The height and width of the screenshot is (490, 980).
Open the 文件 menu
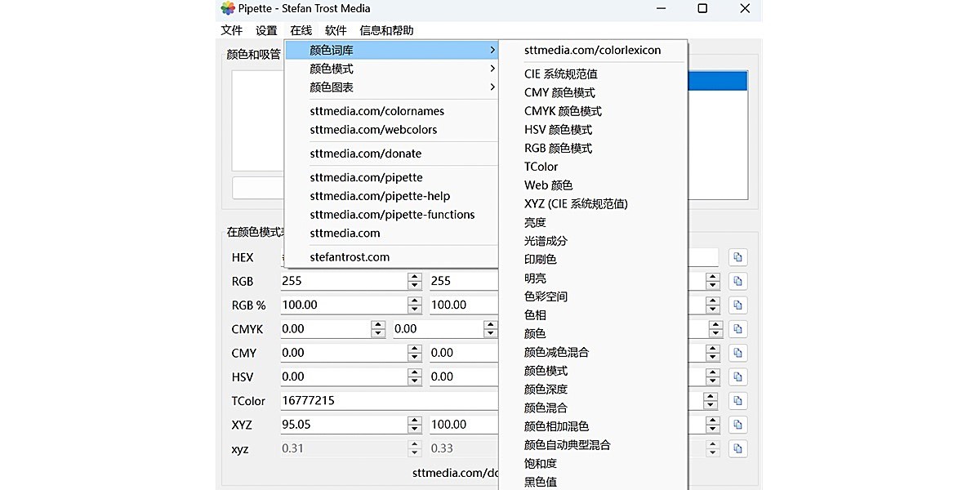click(x=231, y=29)
